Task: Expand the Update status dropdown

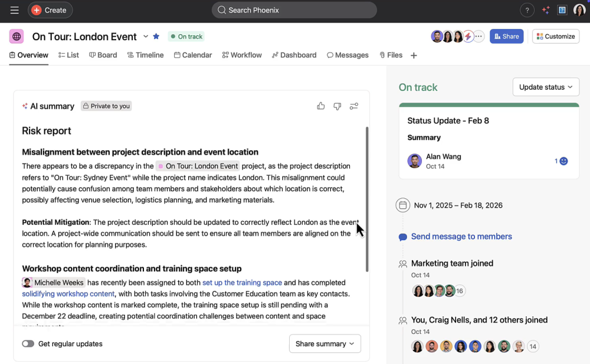Action: point(546,87)
